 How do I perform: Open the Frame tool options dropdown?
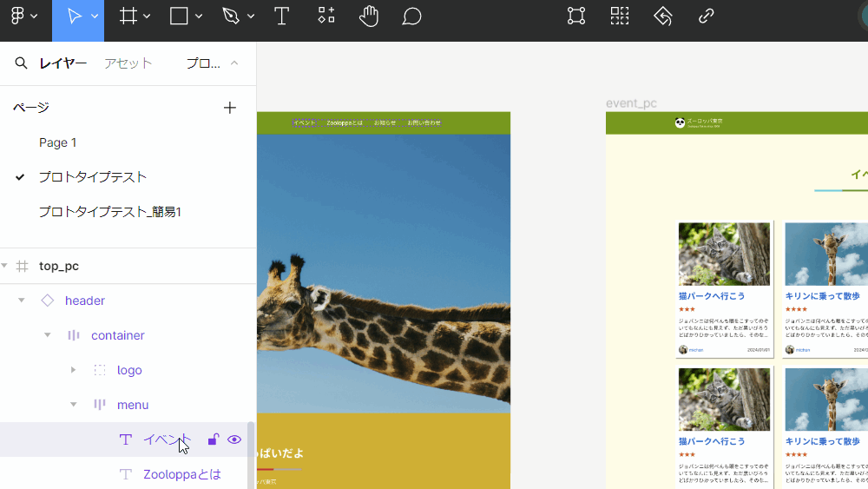147,17
